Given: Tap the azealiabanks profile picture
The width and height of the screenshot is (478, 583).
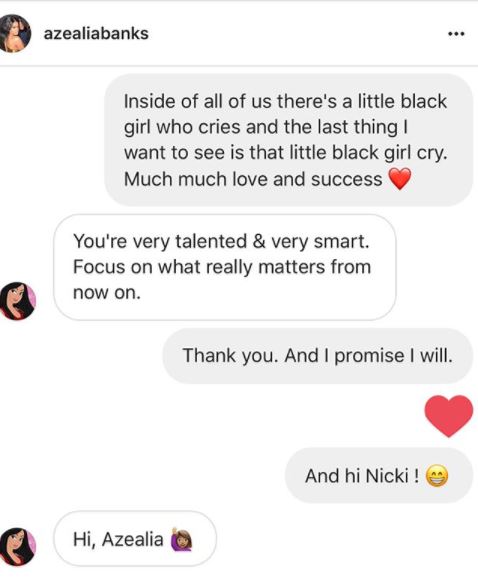Looking at the screenshot, I should coord(15,33).
